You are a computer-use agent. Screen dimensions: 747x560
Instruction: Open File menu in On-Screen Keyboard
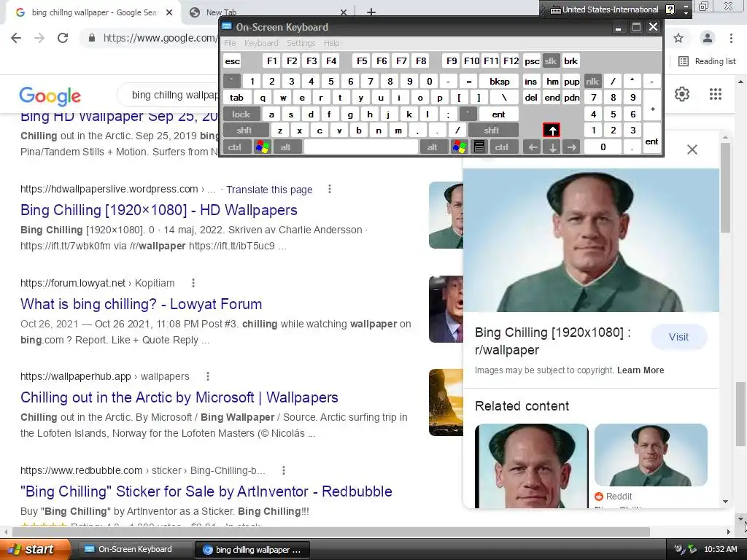pyautogui.click(x=230, y=43)
